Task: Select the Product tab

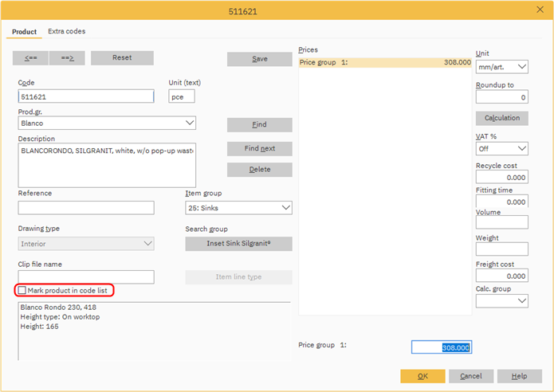Action: [x=24, y=32]
